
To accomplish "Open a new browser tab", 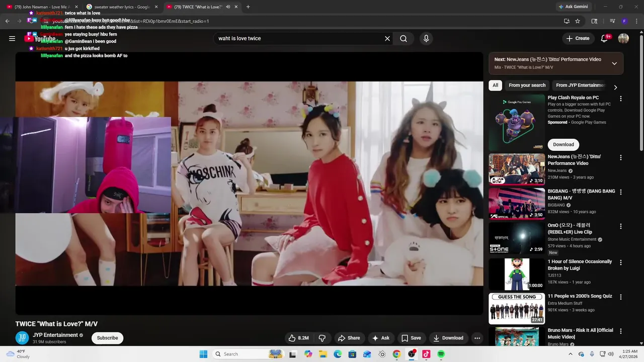I will point(248,7).
